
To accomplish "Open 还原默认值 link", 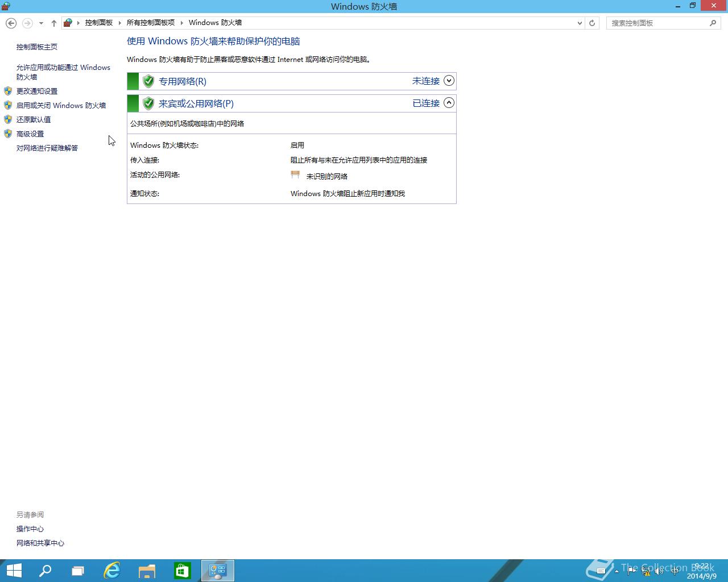I will (x=34, y=119).
